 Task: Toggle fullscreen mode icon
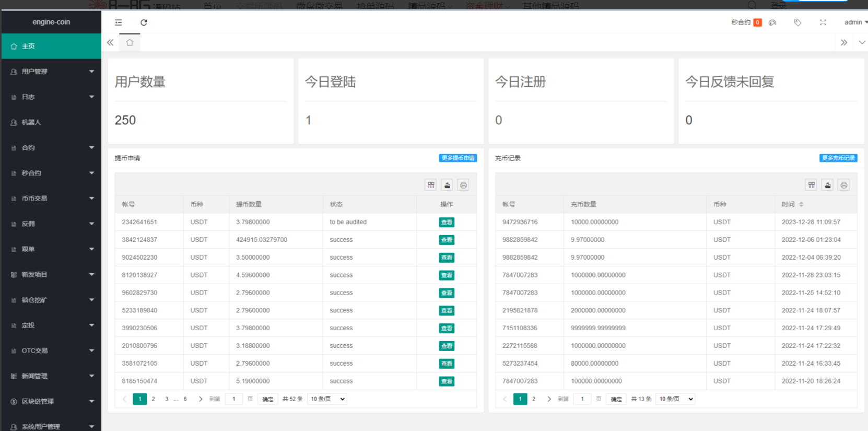[x=823, y=22]
